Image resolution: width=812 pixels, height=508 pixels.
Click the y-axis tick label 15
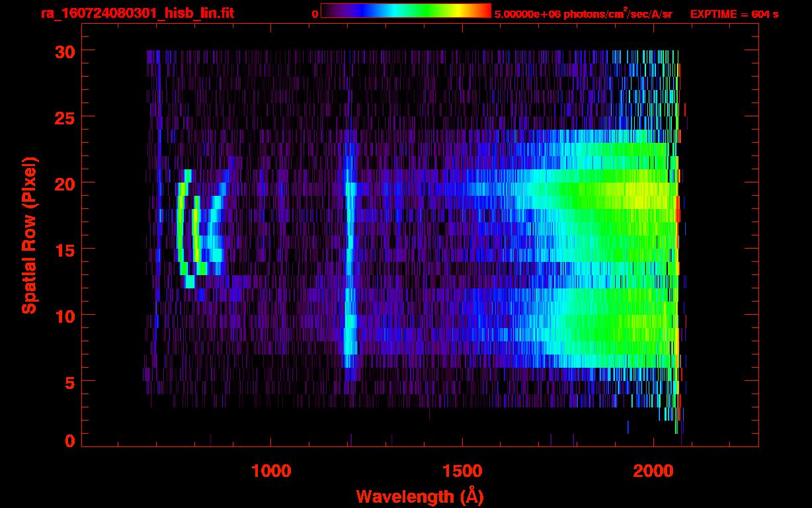[64, 249]
